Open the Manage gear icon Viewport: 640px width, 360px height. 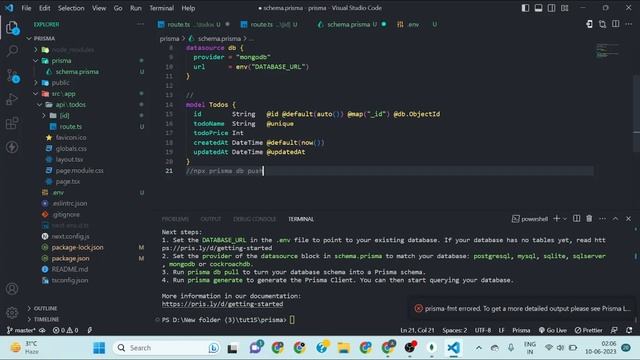12,313
